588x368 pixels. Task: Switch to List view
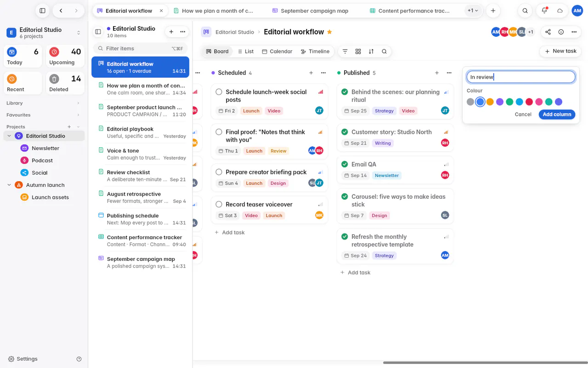click(245, 52)
